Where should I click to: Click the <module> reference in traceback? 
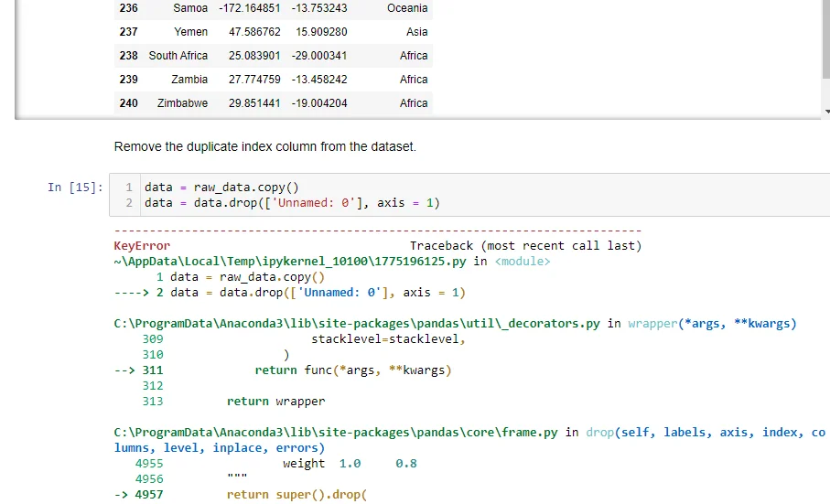[523, 262]
